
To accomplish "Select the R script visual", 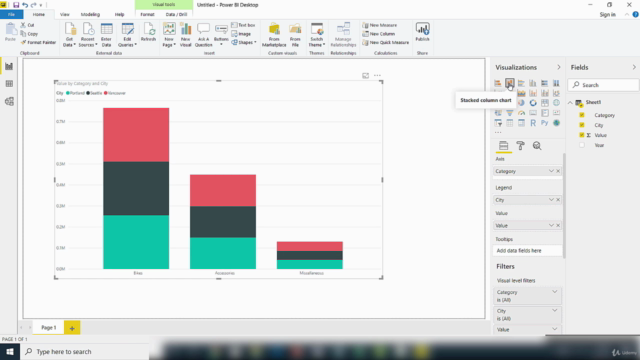I will pos(533,123).
